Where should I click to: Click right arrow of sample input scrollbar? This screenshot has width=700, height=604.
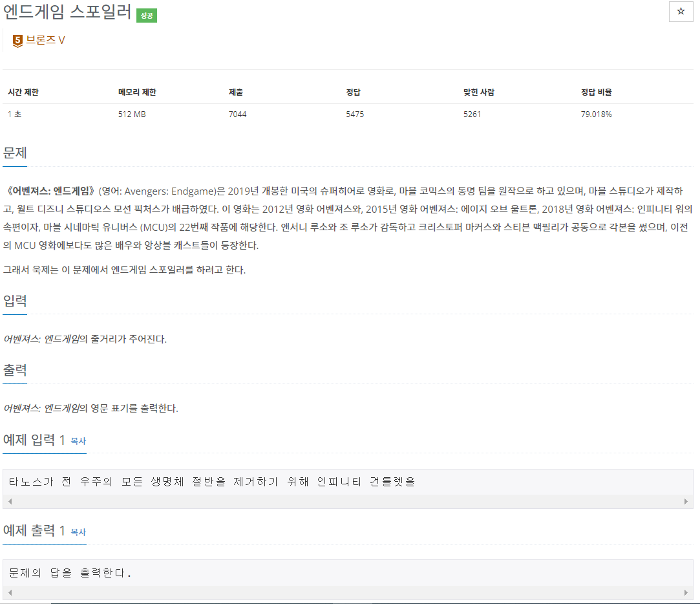pyautogui.click(x=686, y=501)
